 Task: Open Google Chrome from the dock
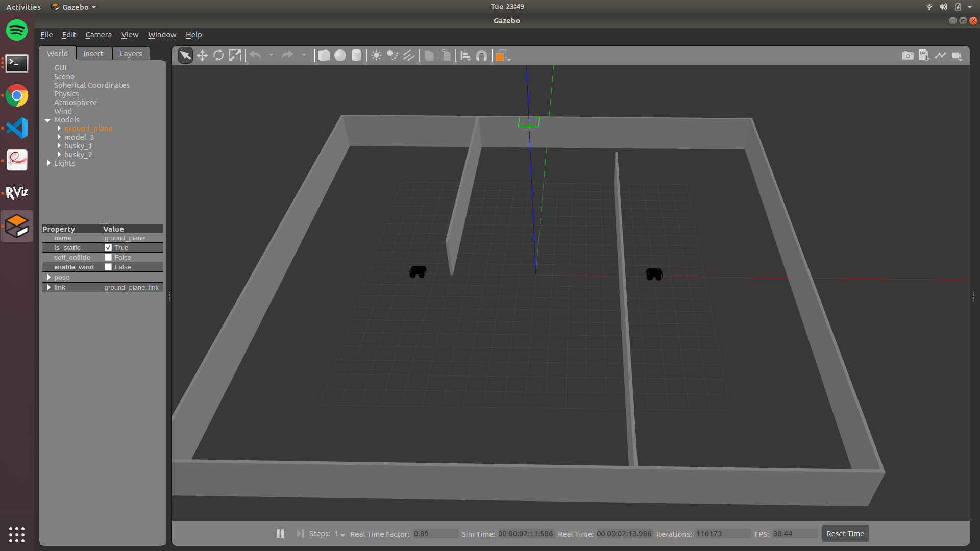coord(17,95)
